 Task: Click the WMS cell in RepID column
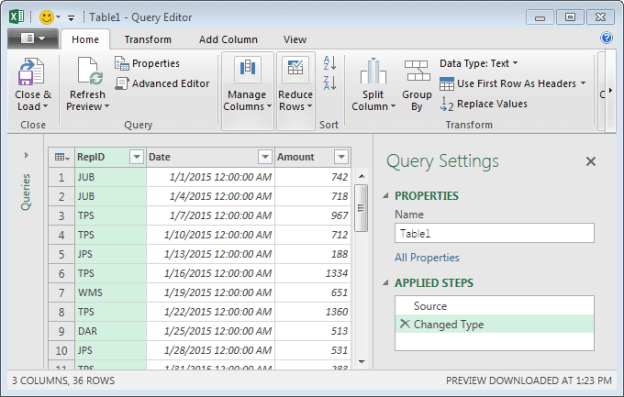(x=110, y=293)
